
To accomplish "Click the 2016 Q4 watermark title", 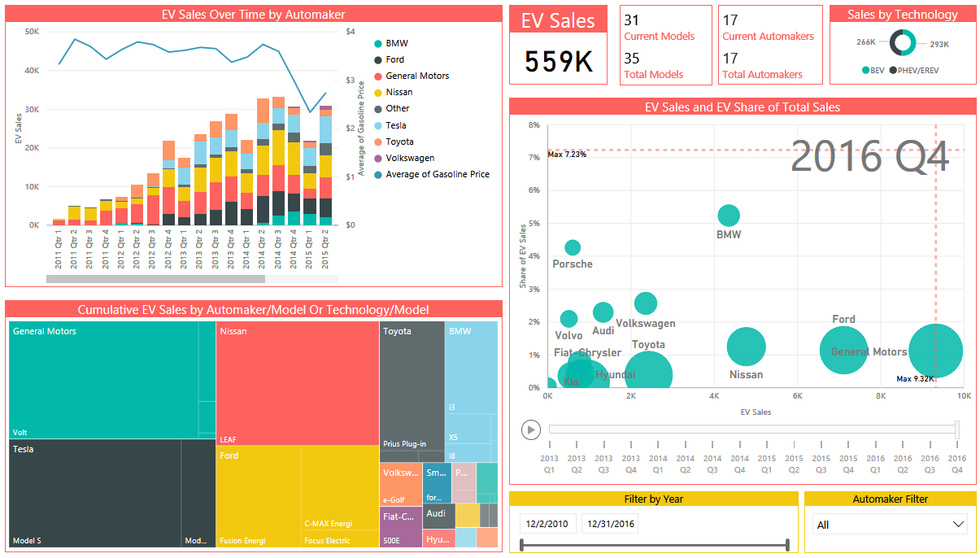I will point(870,155).
